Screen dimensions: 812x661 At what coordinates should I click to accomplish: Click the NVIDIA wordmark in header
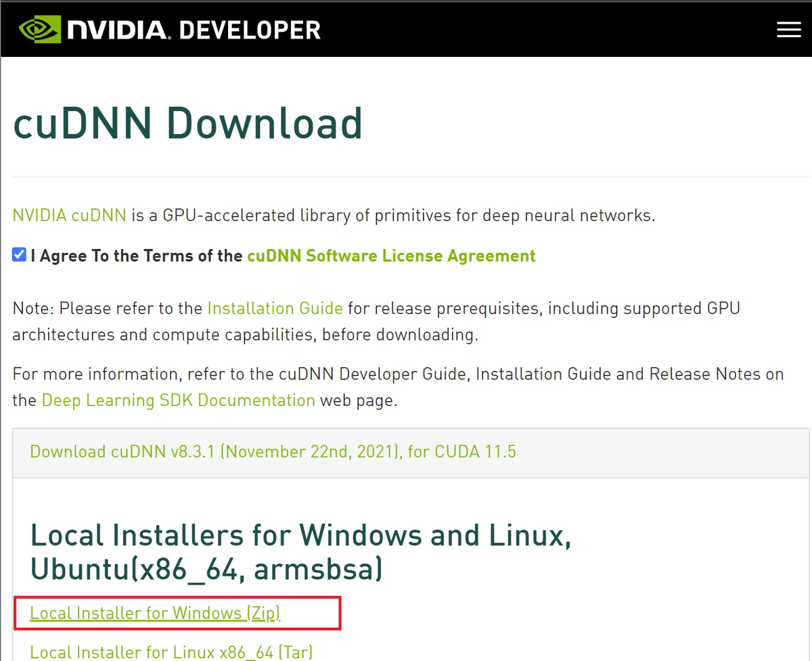[116, 30]
